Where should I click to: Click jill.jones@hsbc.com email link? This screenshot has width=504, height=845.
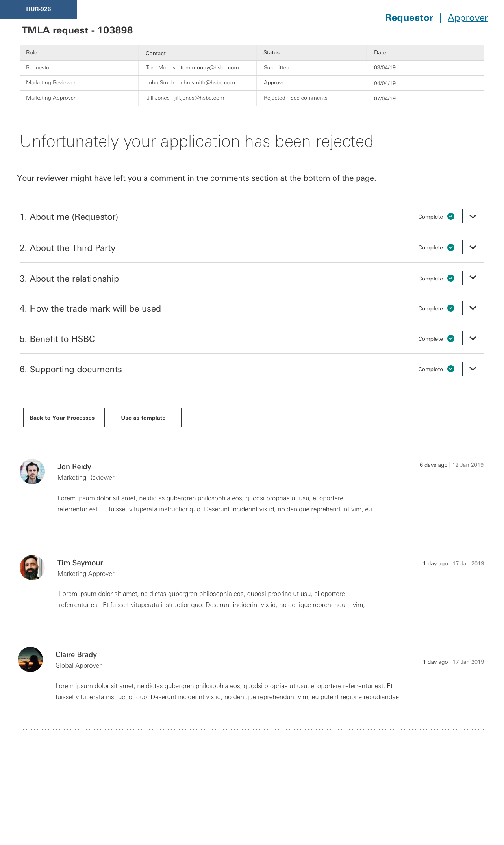tap(199, 98)
